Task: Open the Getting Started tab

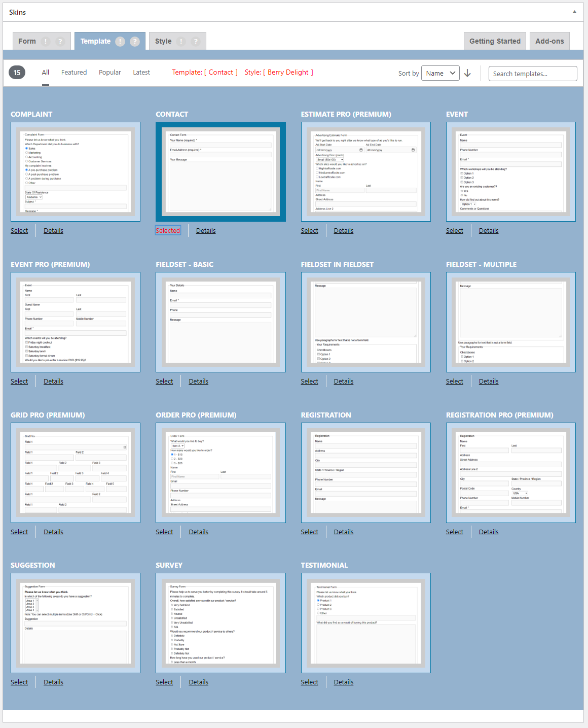Action: click(495, 42)
